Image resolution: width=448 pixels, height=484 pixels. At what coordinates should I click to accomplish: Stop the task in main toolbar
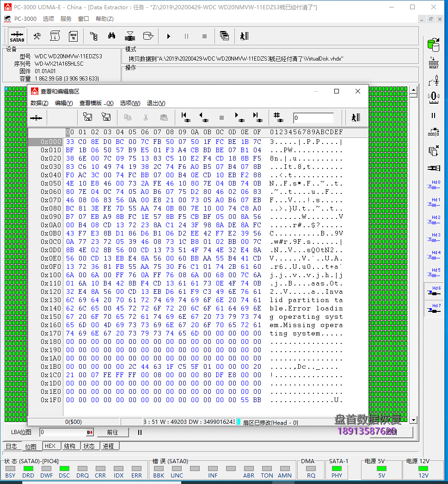pos(204,37)
